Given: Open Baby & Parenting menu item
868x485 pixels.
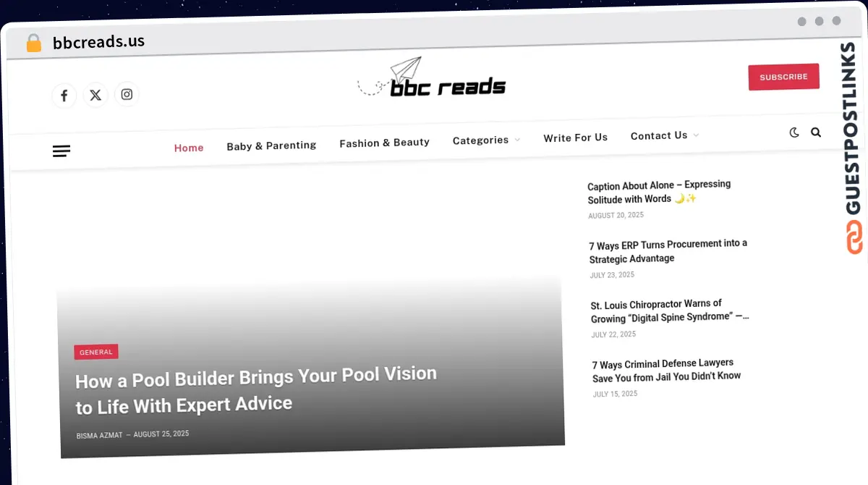Looking at the screenshot, I should tap(271, 145).
